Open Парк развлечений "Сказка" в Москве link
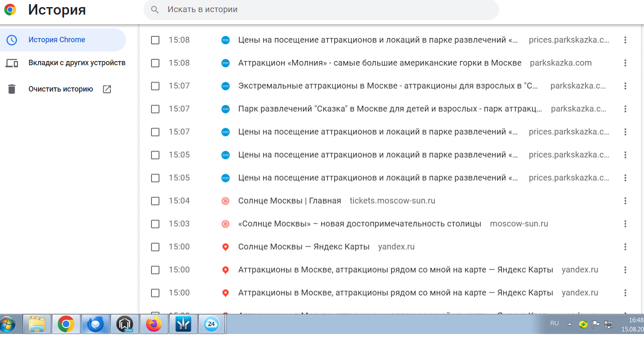Screen dimensions: 644x339 coord(390,109)
